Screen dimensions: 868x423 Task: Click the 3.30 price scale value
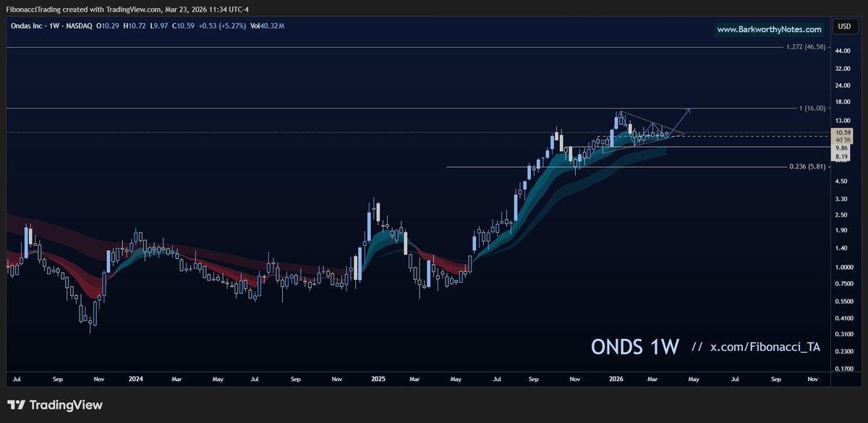(x=841, y=199)
